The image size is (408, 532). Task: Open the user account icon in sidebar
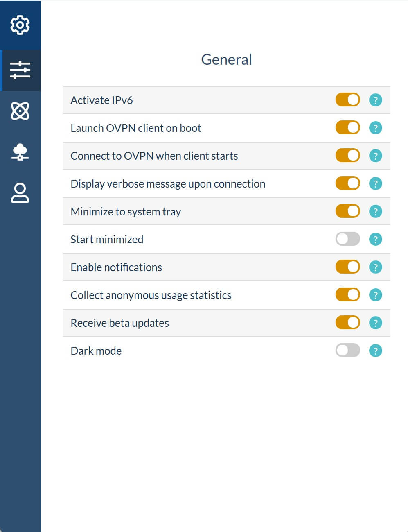pyautogui.click(x=20, y=193)
